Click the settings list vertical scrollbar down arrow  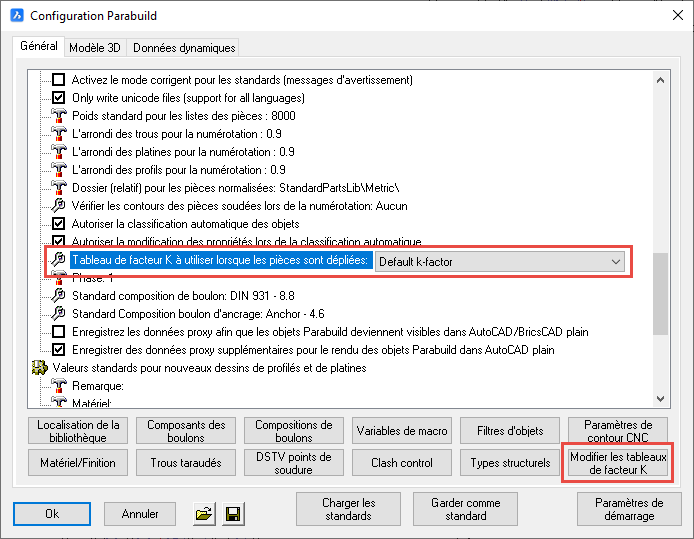click(x=659, y=397)
